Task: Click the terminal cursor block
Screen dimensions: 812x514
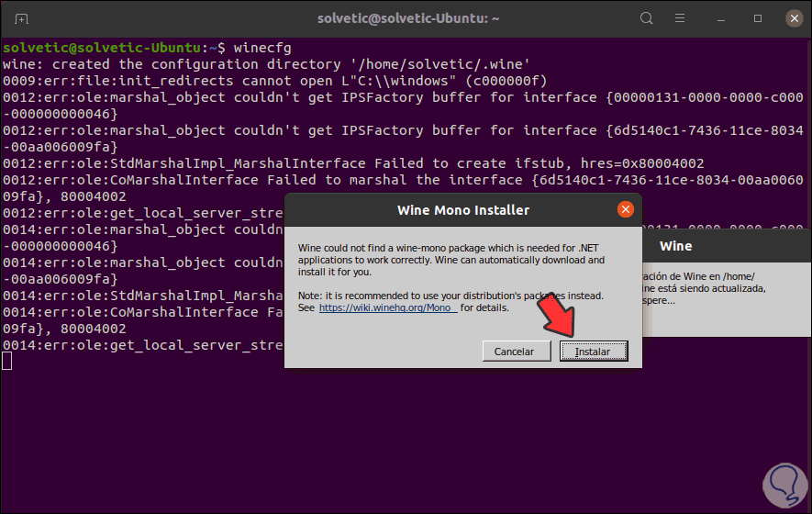Action: 6,361
